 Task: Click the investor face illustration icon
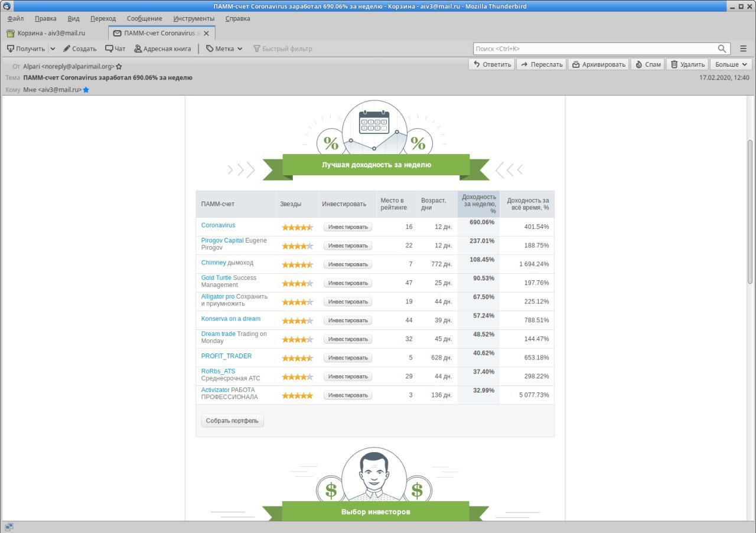(x=374, y=475)
